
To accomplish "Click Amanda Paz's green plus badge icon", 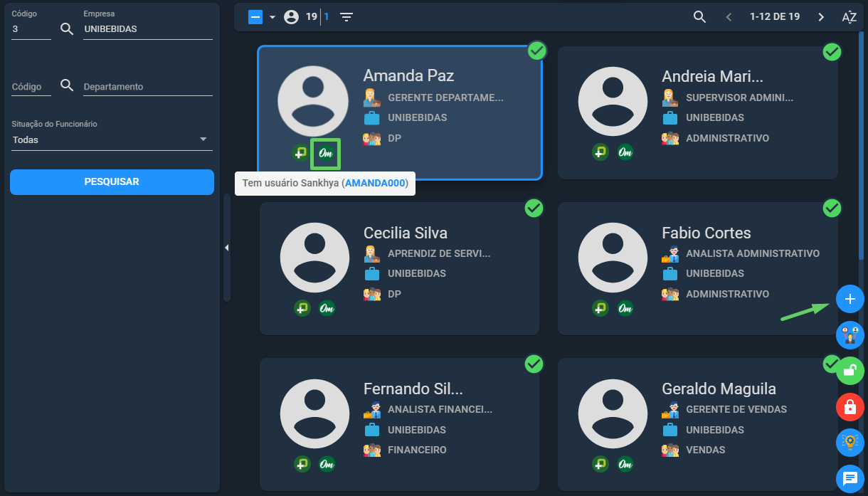I will click(301, 152).
